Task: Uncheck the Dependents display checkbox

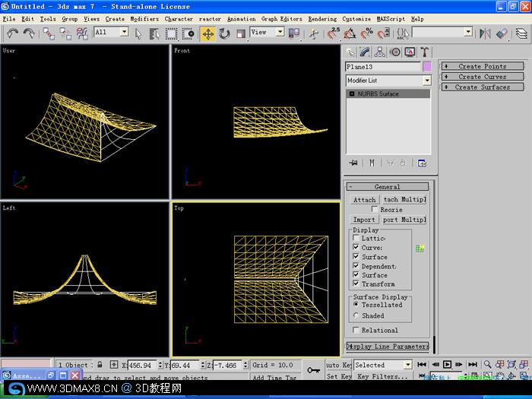Action: (x=356, y=265)
